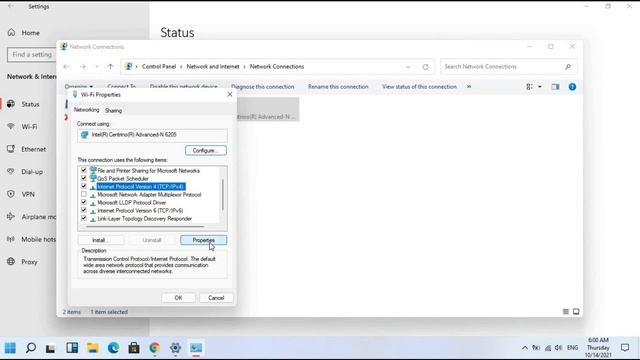
Task: Expand the chevron after Control Panel breadcrumb
Action: pos(181,67)
